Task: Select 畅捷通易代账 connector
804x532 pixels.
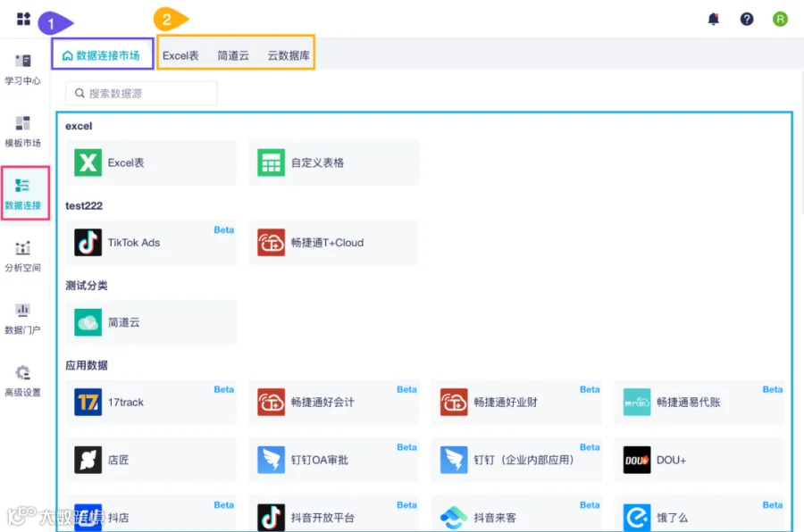Action: (x=699, y=403)
